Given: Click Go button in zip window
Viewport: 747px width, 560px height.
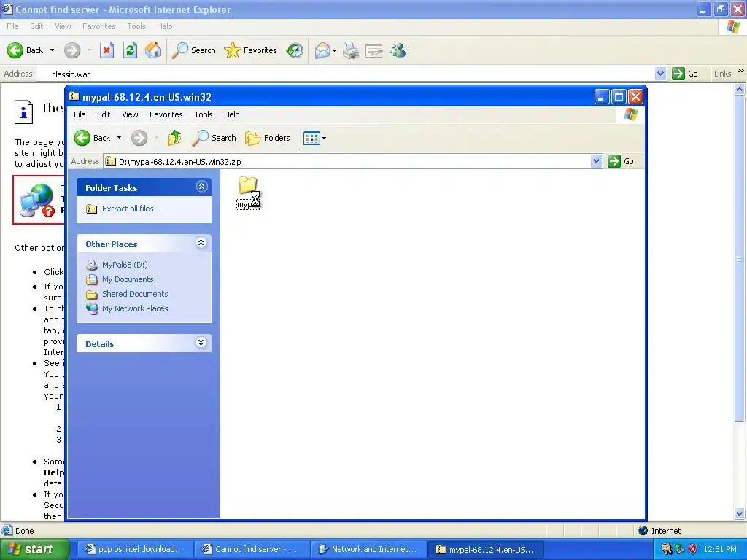Looking at the screenshot, I should pyautogui.click(x=621, y=161).
